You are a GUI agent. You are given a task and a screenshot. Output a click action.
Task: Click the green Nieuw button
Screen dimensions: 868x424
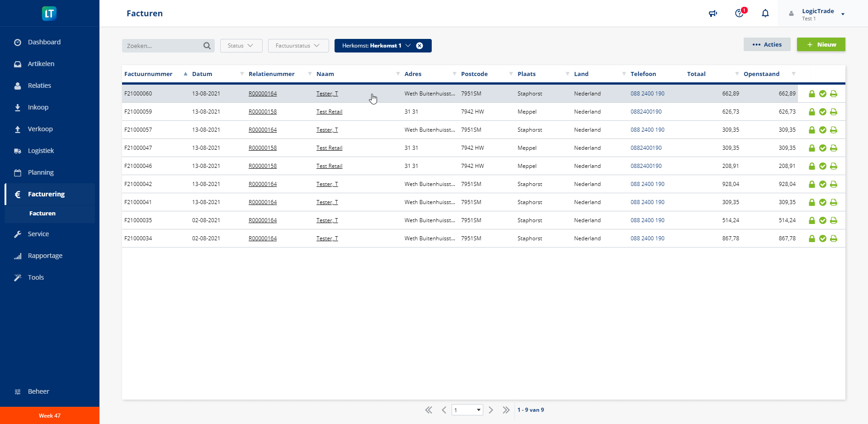(x=821, y=44)
